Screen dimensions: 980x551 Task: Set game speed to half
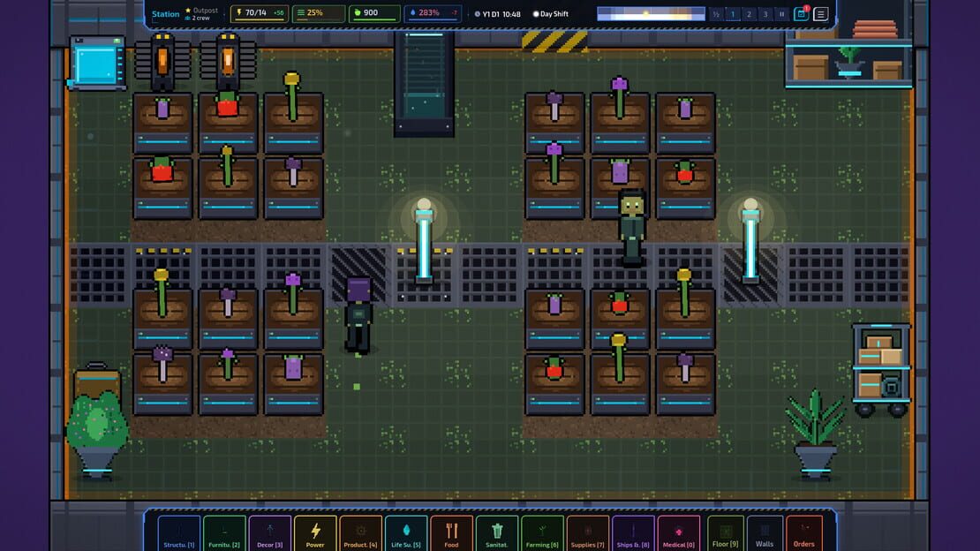coord(716,14)
